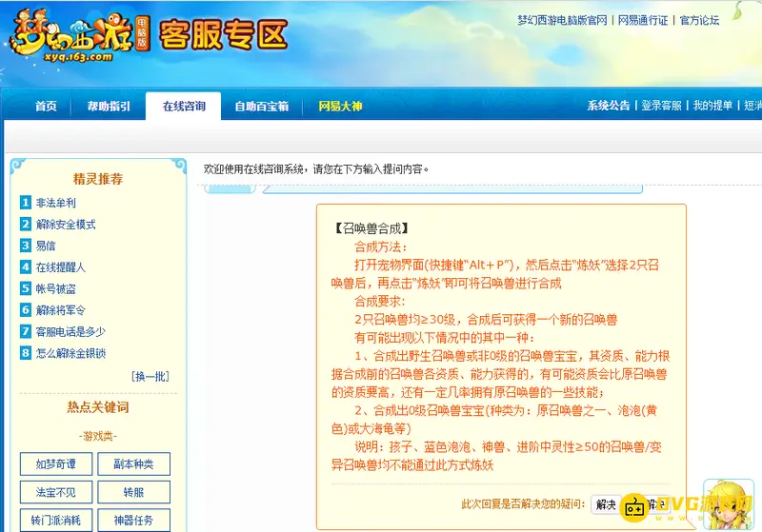Screen dimensions: 762x532
Task: Click the 【召唤兽合成】 answer title
Action: pyautogui.click(x=371, y=228)
